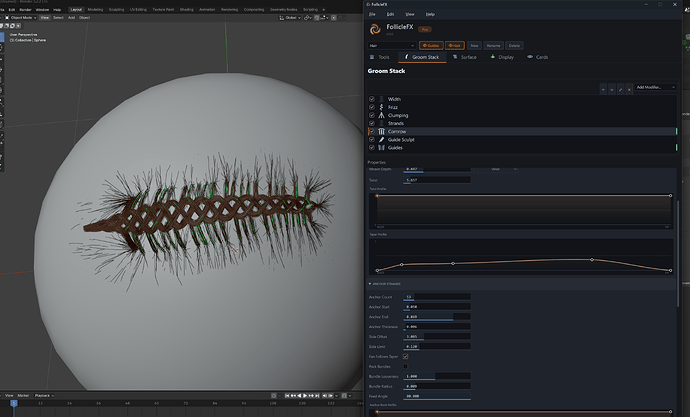690x417 pixels.
Task: Open the Hair groom selector dropdown
Action: [392, 45]
